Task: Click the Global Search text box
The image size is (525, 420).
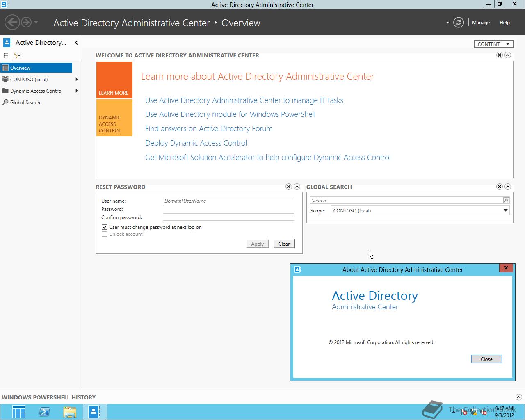Action: [x=406, y=201]
